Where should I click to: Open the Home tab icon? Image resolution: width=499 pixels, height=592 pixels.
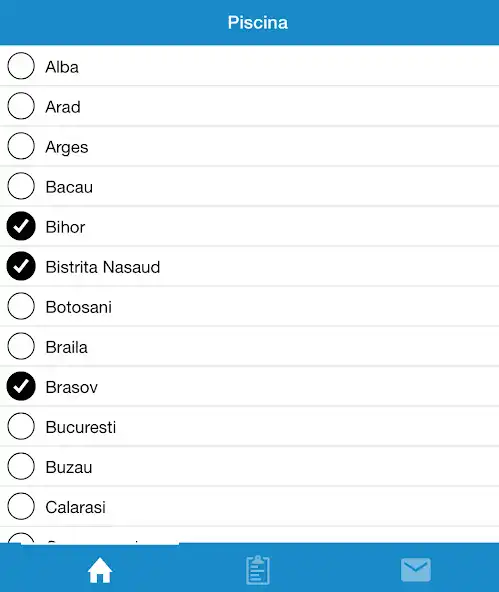pos(100,570)
